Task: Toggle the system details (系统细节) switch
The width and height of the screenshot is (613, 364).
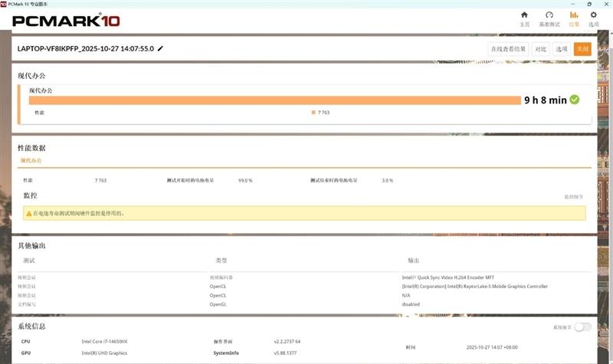Action: click(x=582, y=327)
